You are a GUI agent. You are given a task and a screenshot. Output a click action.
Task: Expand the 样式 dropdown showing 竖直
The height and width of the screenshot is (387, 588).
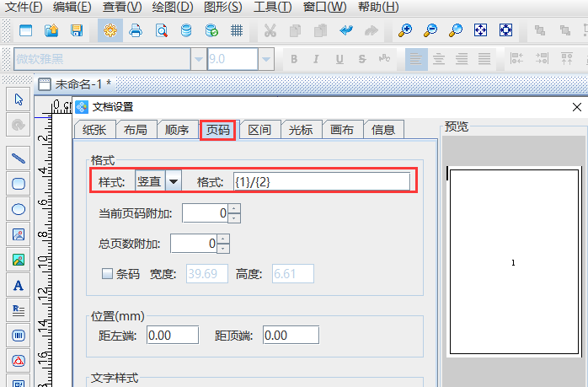tap(174, 181)
